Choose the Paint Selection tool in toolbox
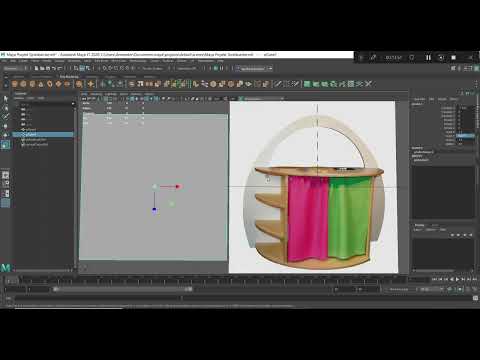The image size is (480, 360). pos(5,117)
